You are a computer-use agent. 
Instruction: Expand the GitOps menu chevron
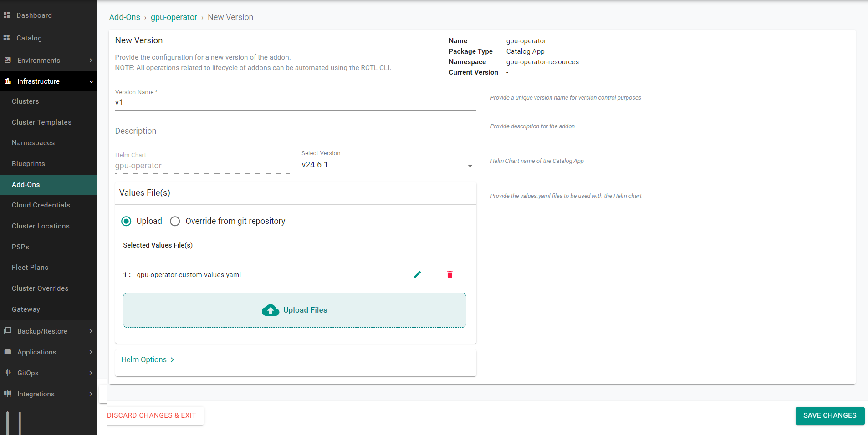[x=91, y=373]
